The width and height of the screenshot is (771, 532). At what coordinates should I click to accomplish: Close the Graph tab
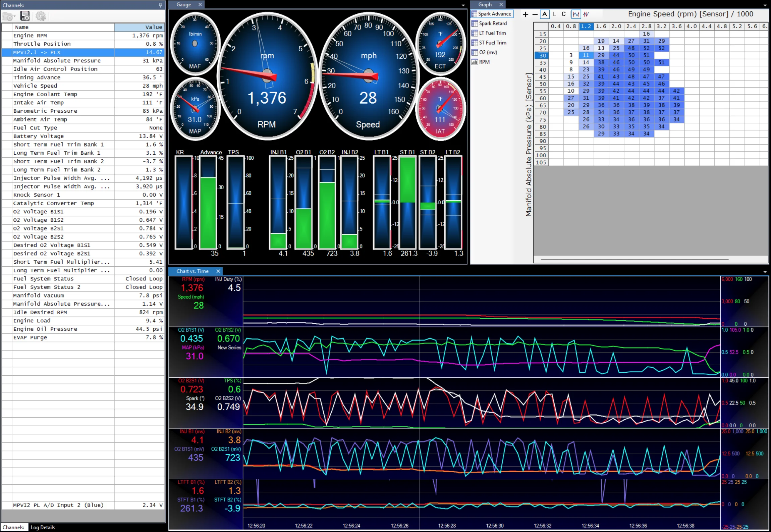[x=501, y=4]
